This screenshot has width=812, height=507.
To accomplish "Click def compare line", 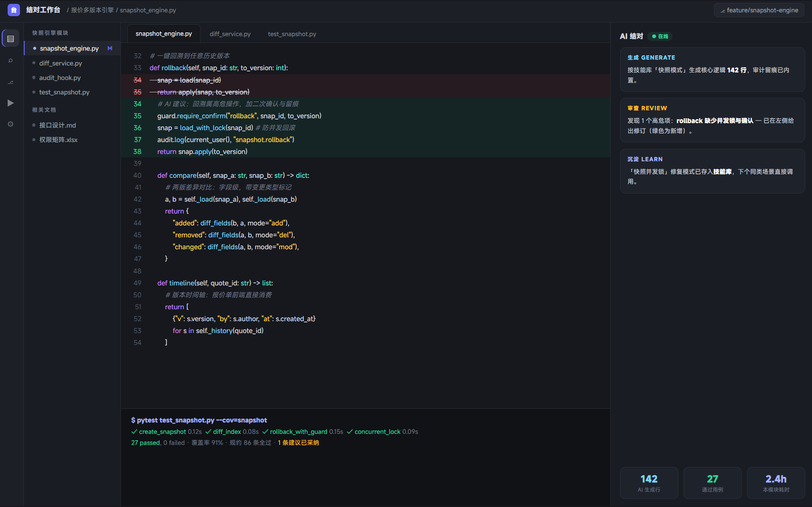I will [365, 175].
